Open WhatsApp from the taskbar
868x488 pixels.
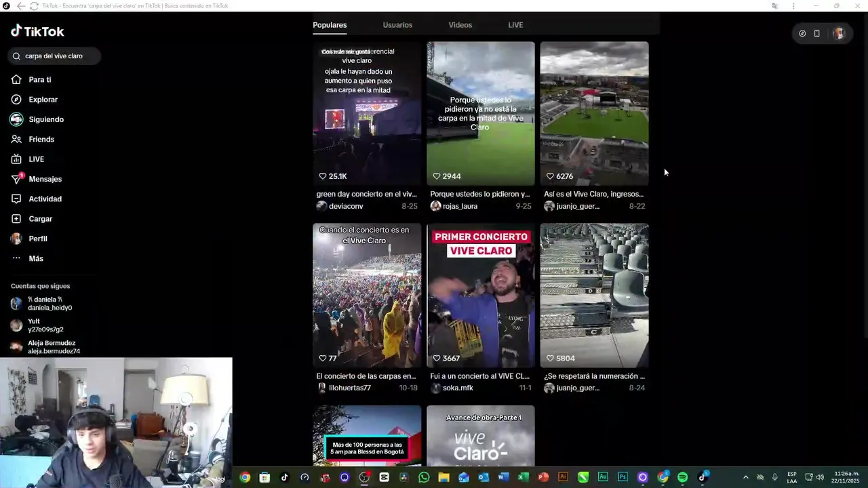424,477
